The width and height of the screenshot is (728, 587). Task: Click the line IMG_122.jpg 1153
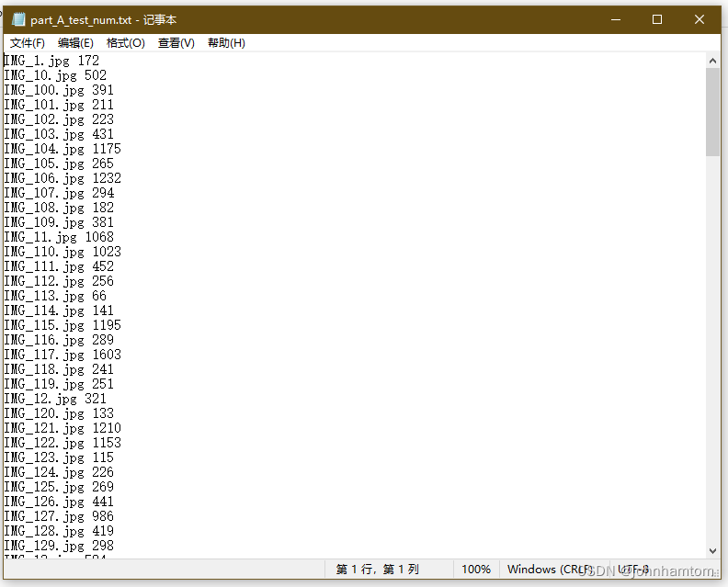pyautogui.click(x=63, y=443)
